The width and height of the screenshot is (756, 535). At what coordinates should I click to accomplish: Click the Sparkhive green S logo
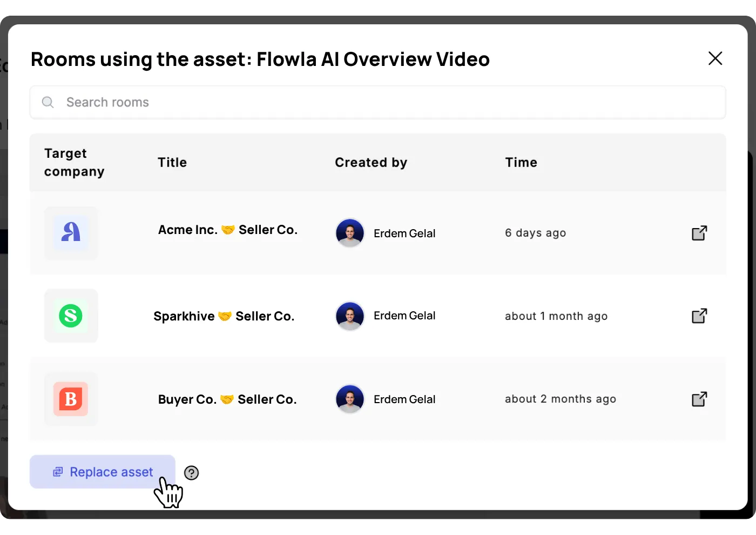[x=71, y=316]
